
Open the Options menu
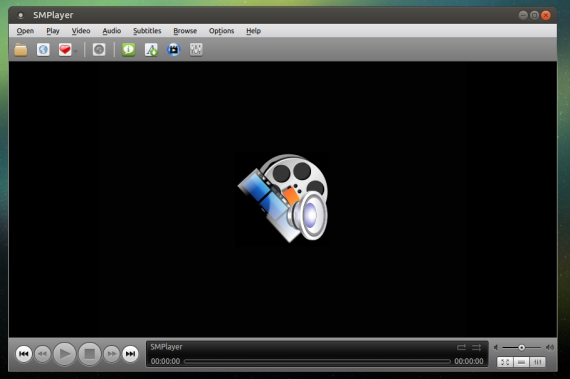click(221, 31)
